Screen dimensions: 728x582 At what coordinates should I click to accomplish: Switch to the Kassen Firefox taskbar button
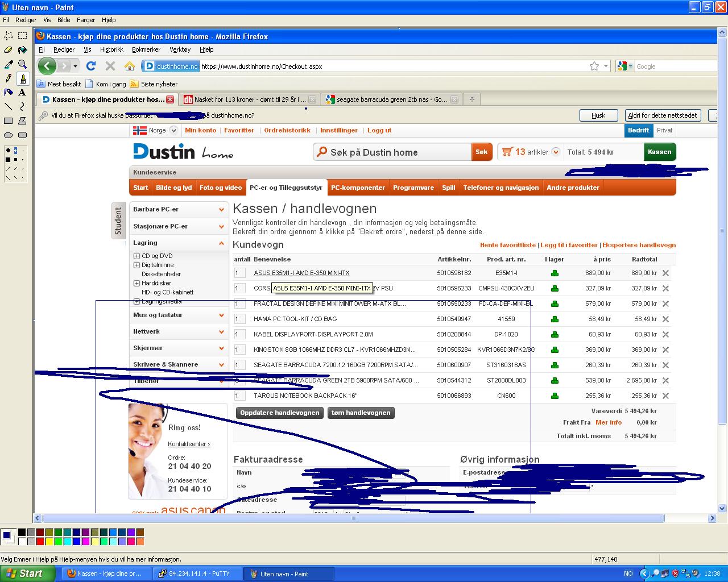point(107,573)
